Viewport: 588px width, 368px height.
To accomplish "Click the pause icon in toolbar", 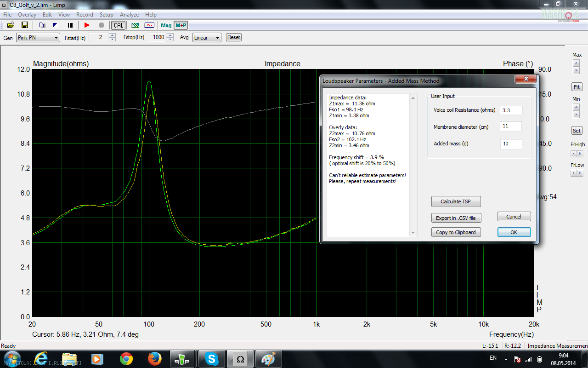I will pyautogui.click(x=70, y=25).
